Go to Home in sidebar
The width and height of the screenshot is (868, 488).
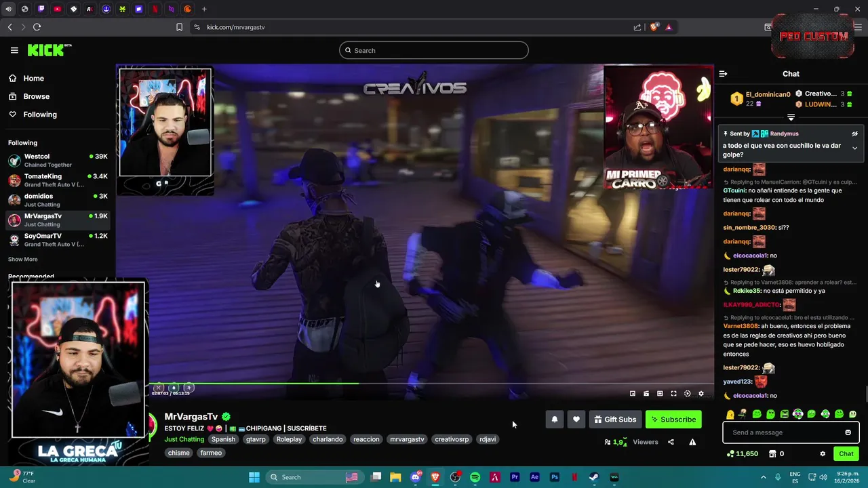[x=33, y=79]
